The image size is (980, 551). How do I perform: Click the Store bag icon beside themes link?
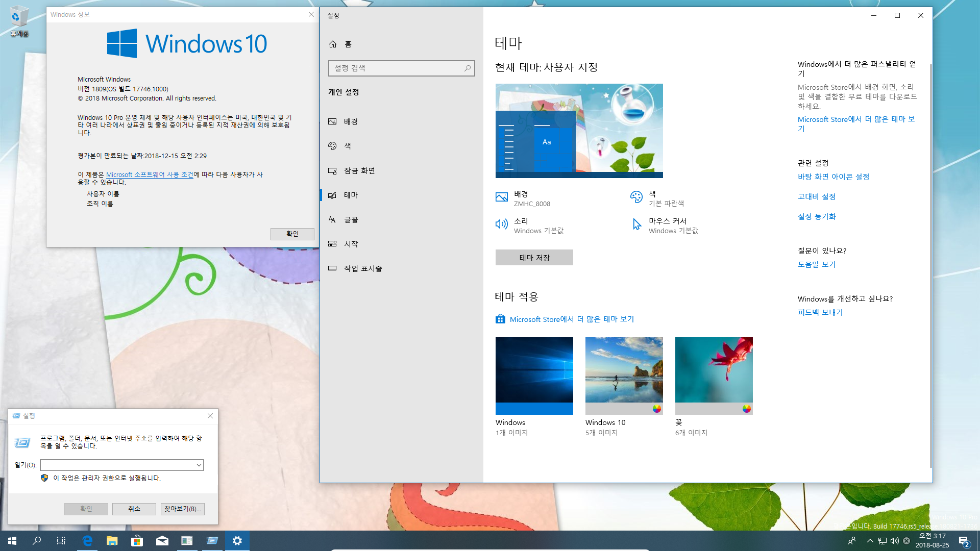click(500, 319)
